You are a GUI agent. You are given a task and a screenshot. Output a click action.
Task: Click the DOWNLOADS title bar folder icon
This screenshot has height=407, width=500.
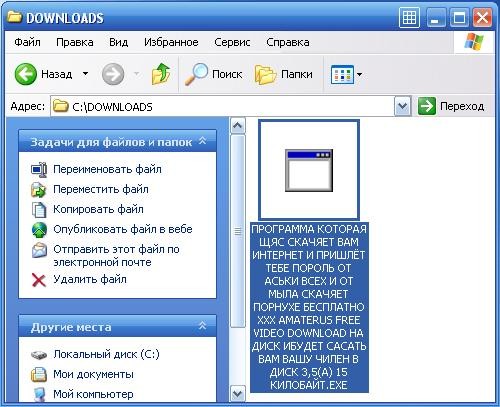[x=15, y=17]
